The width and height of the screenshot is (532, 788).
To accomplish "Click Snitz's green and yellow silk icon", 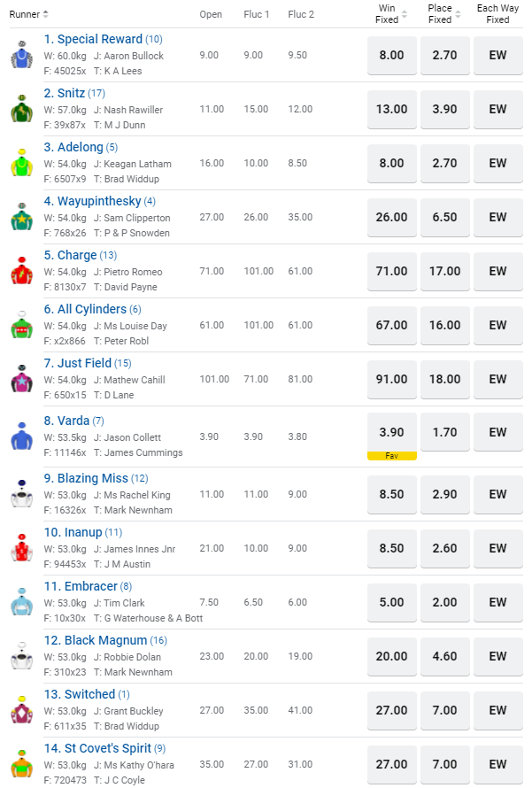I will pos(21,109).
